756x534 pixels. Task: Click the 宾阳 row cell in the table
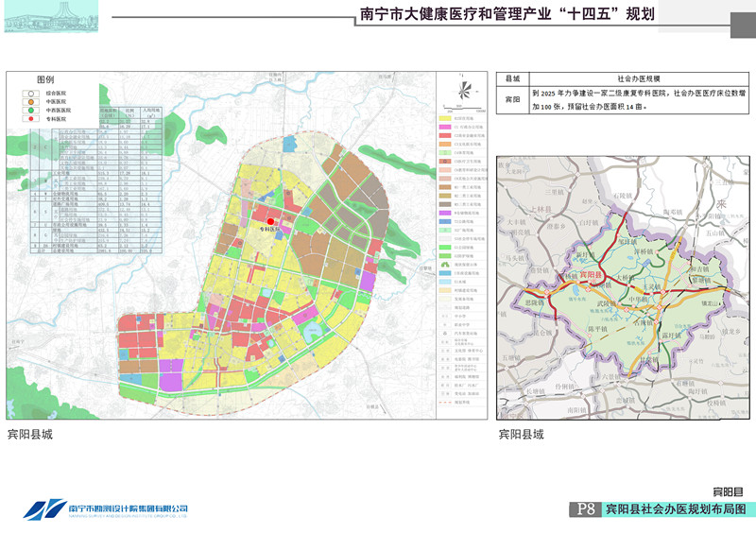[x=513, y=99]
